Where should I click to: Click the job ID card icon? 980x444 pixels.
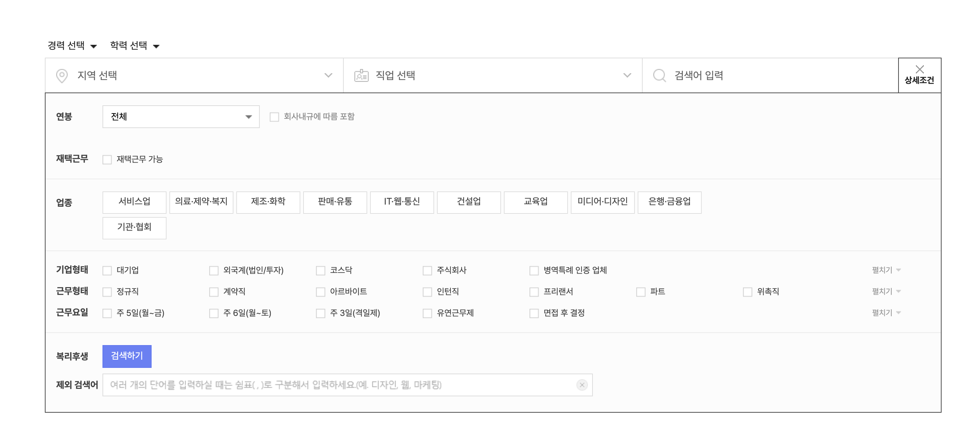click(361, 75)
